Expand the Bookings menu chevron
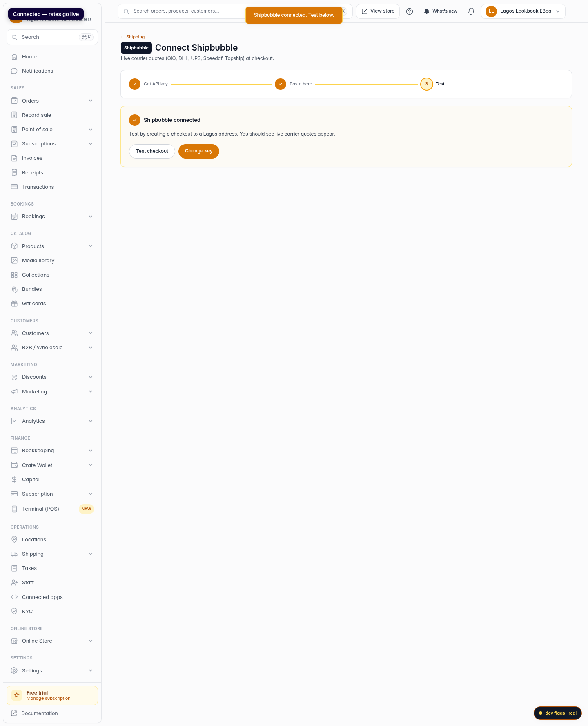588x726 pixels. tap(91, 217)
